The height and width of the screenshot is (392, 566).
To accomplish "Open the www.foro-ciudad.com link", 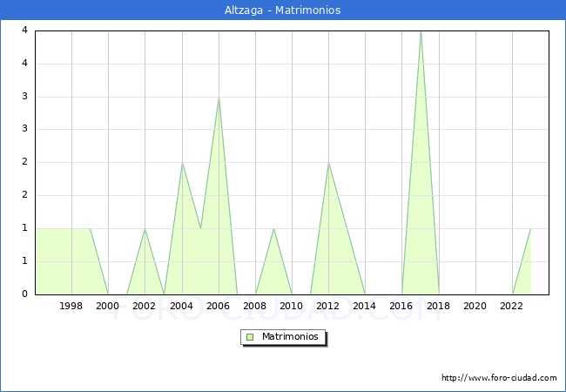I will pos(499,378).
